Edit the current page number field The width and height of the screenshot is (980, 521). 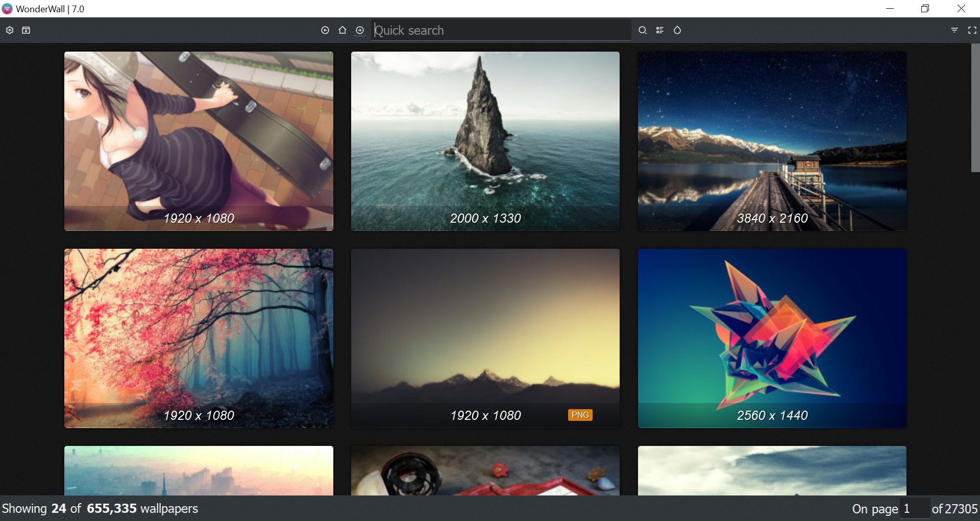(915, 508)
